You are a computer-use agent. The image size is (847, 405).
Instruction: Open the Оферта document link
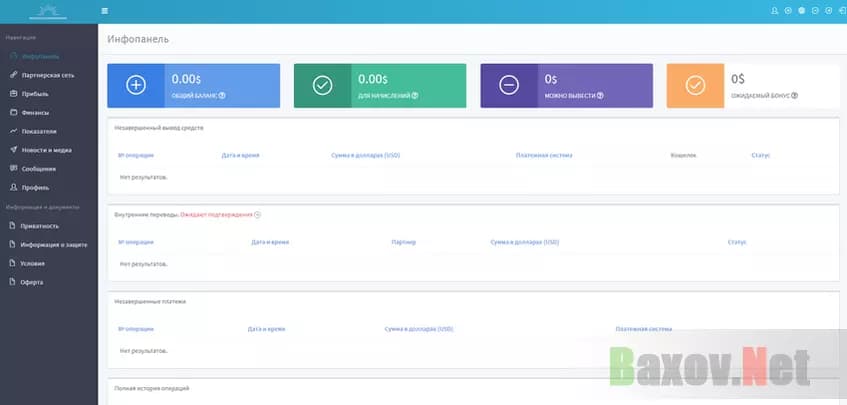tap(33, 282)
